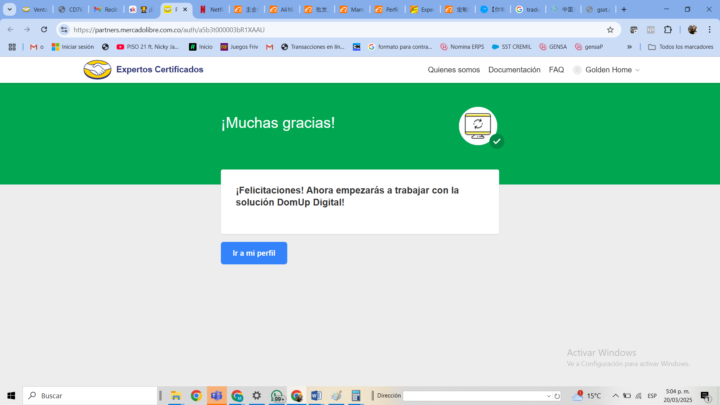
Task: Open the Quienes somos menu item
Action: 453,70
